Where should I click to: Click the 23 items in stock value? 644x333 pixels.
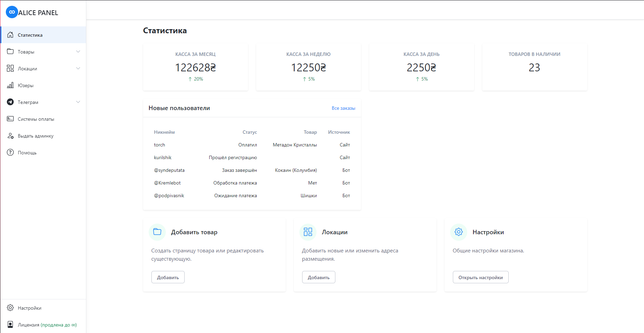[x=534, y=68]
